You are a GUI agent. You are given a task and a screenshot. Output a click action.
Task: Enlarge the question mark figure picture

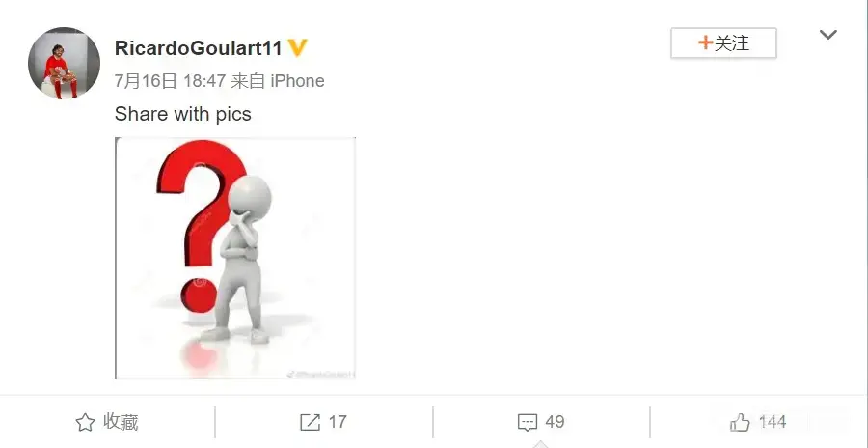[235, 258]
